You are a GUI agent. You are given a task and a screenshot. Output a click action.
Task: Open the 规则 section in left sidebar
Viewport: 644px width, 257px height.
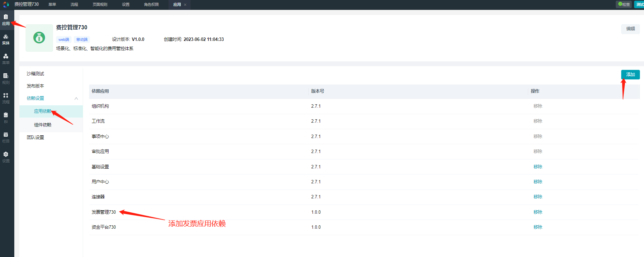6,79
